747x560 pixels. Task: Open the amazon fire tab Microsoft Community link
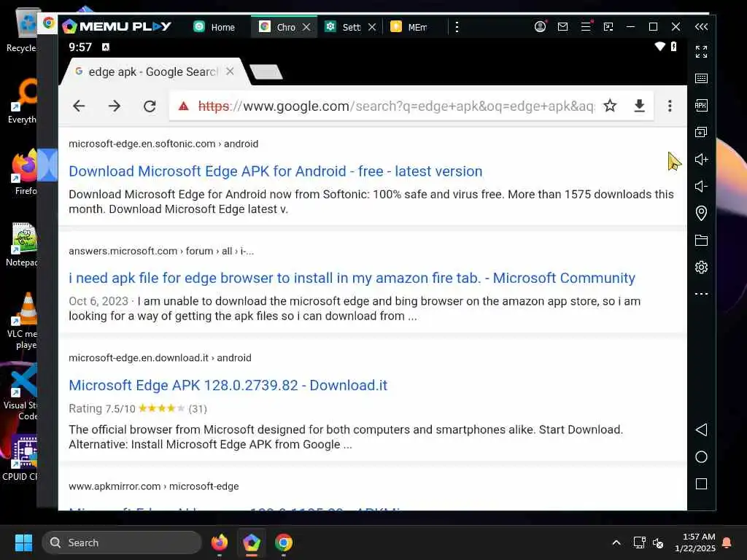coord(352,278)
